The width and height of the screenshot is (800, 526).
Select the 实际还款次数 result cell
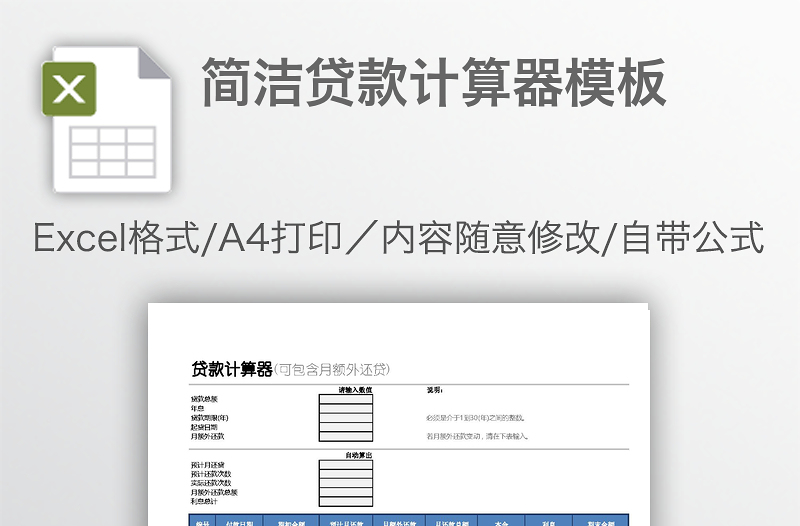pos(346,483)
